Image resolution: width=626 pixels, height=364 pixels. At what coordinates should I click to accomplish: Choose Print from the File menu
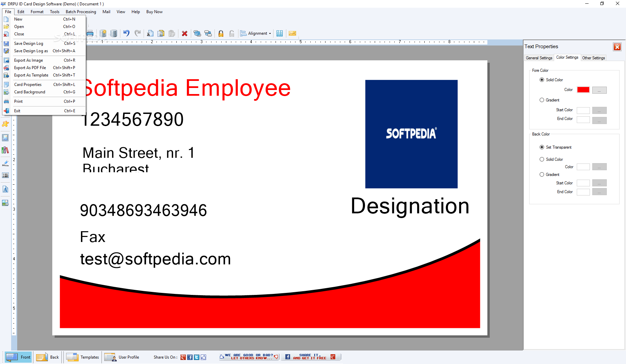[x=45, y=101]
